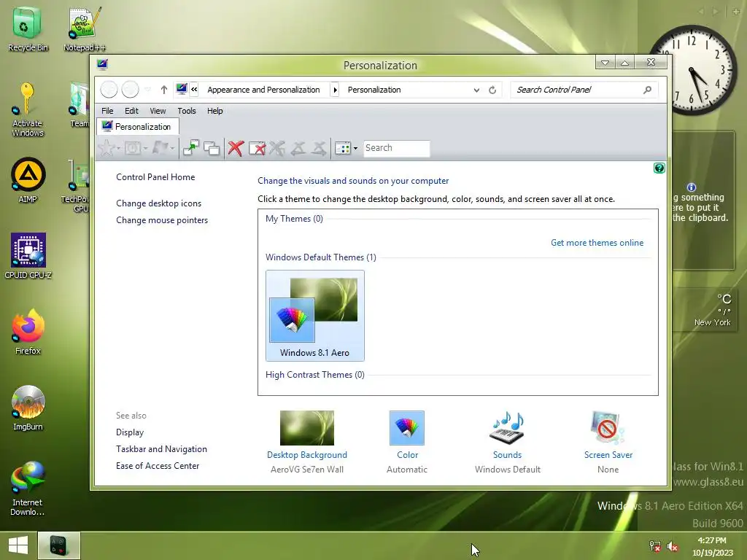The width and height of the screenshot is (747, 560).
Task: Launch the AIMP desktop shortcut
Action: click(28, 180)
